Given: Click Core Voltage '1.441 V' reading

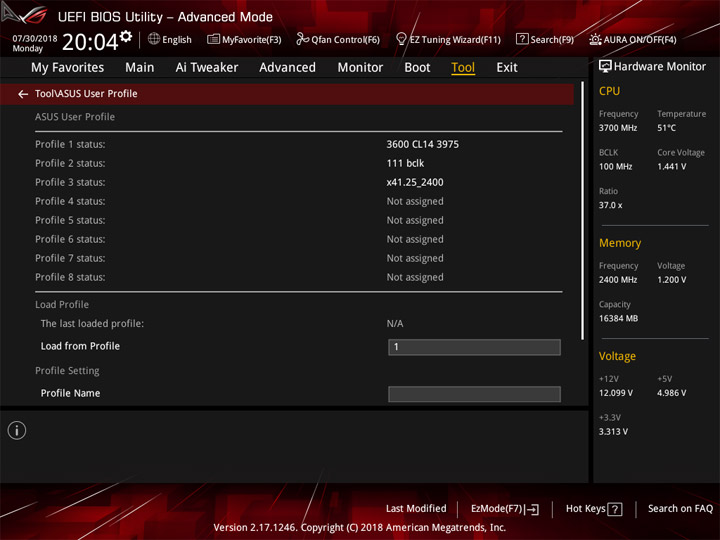Looking at the screenshot, I should (x=671, y=166).
